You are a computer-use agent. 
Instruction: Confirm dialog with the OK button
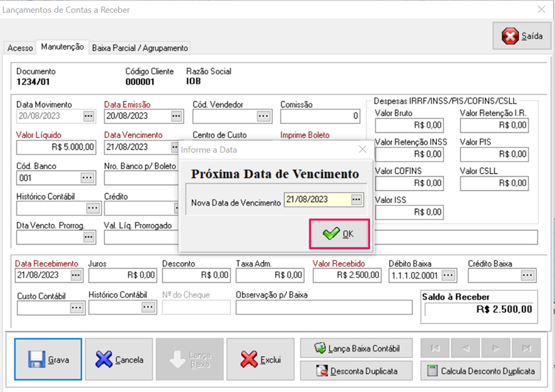(339, 234)
